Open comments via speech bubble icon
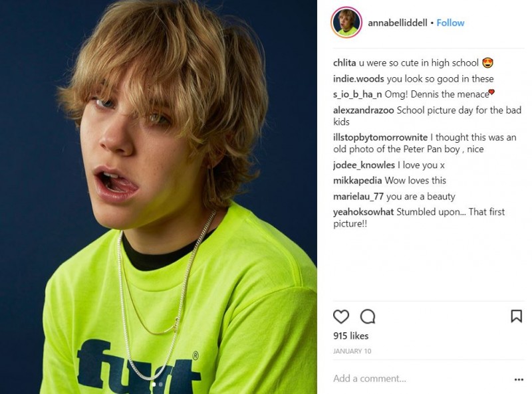 point(368,317)
